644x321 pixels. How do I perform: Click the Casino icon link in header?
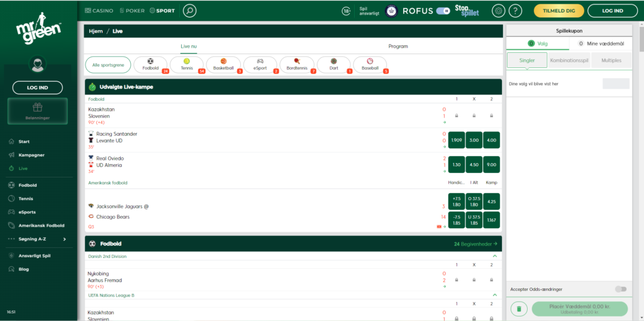click(x=99, y=11)
